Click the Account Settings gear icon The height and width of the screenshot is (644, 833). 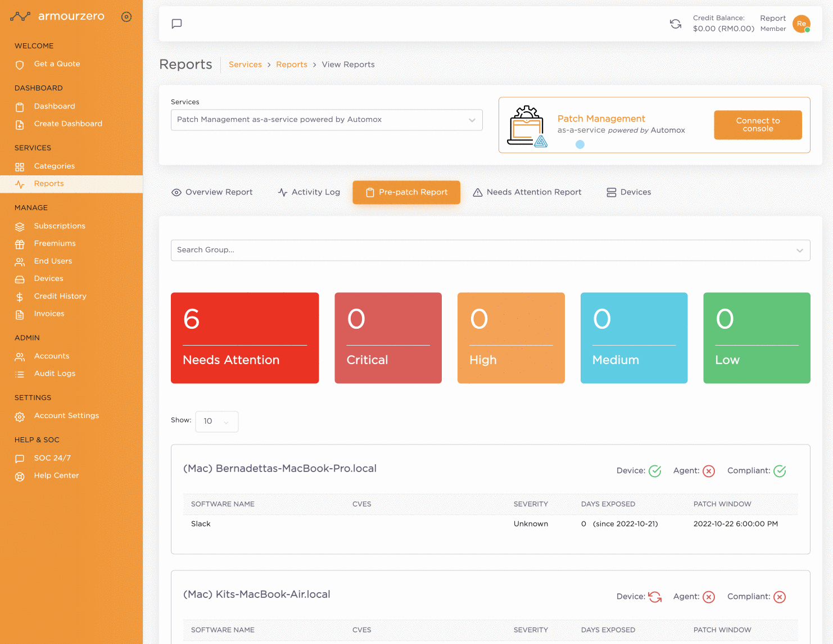(x=20, y=416)
